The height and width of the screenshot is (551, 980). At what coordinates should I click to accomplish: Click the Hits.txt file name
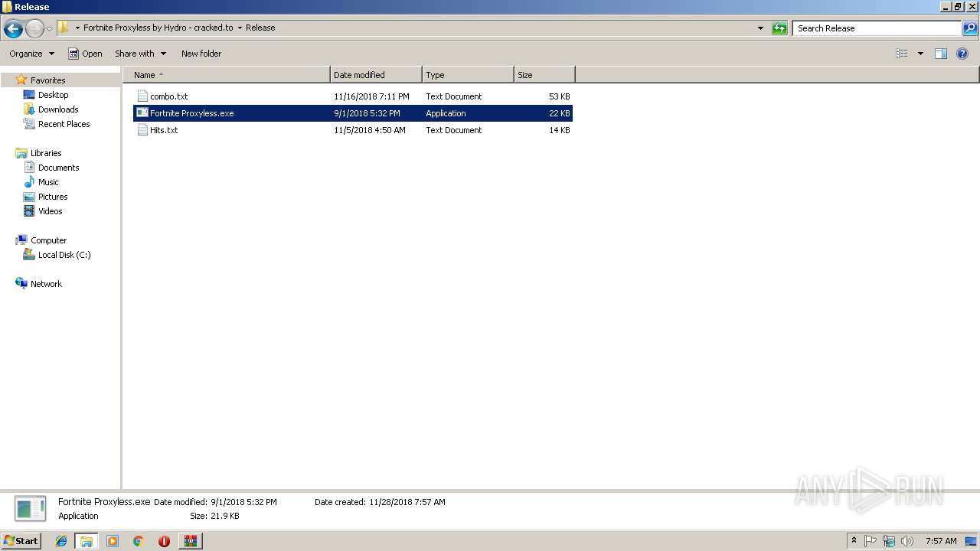pos(164,130)
